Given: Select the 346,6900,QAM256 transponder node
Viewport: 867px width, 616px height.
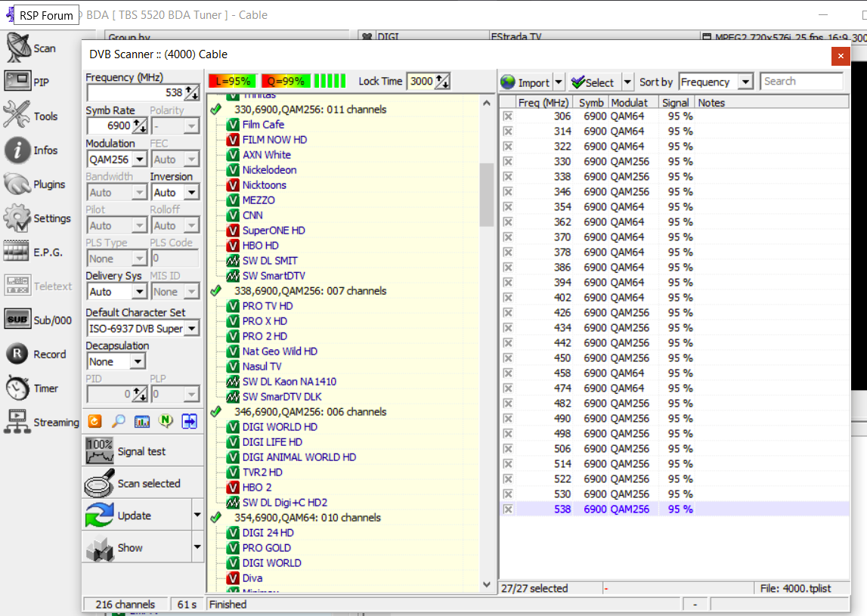Looking at the screenshot, I should coord(310,412).
